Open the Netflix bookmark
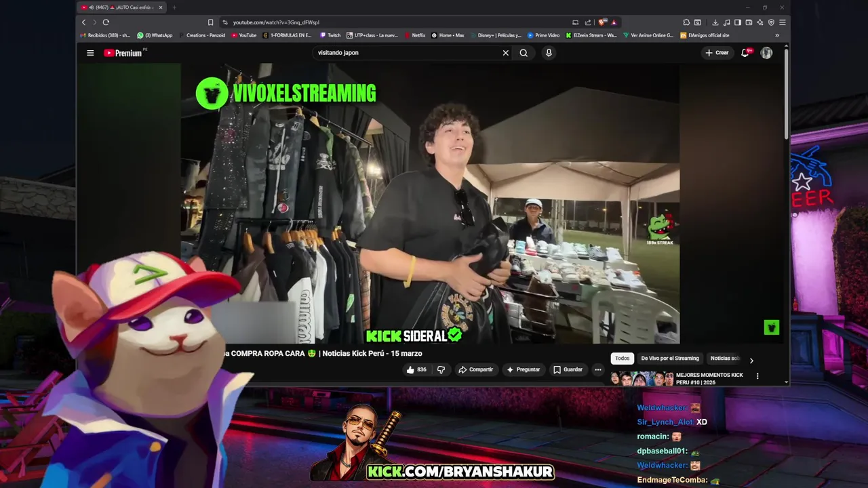The height and width of the screenshot is (488, 868). [414, 35]
